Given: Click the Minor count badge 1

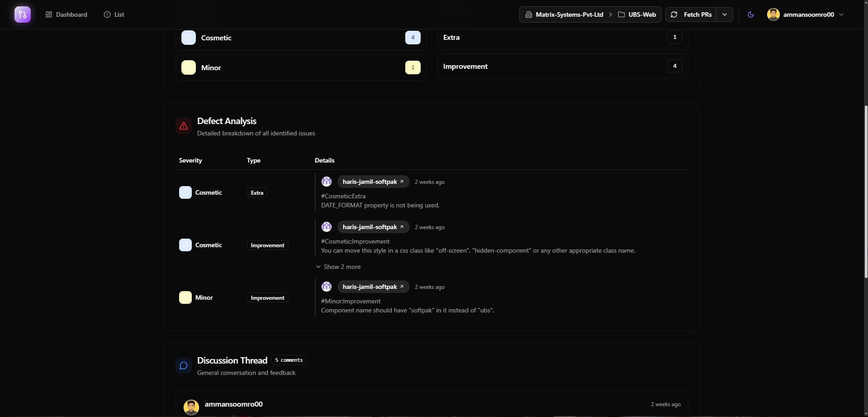Looking at the screenshot, I should pos(413,67).
